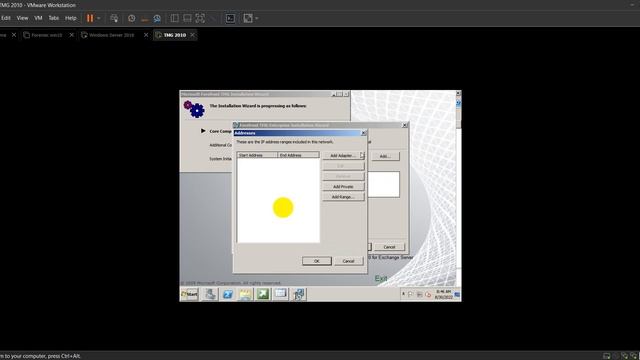Click the End Address column header
The height and width of the screenshot is (360, 640).
click(x=298, y=155)
